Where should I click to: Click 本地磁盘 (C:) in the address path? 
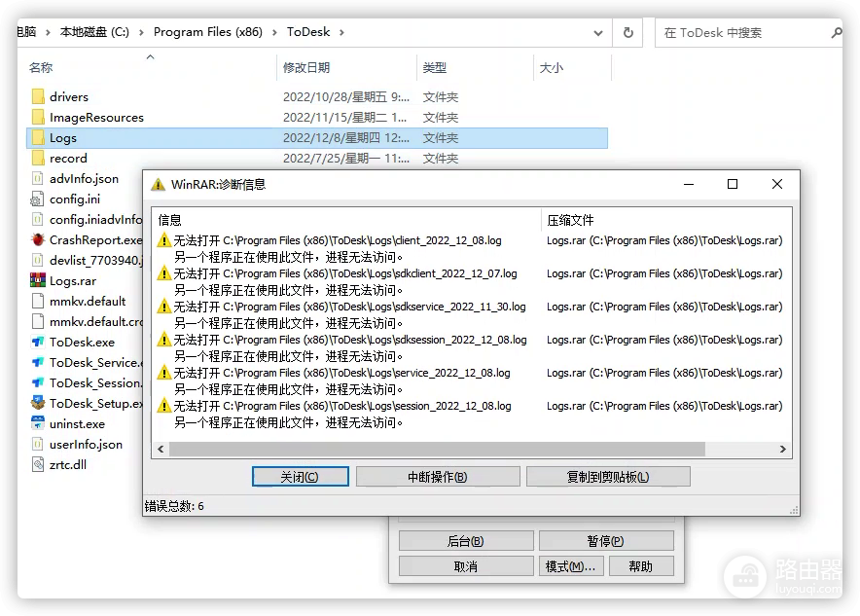(94, 32)
